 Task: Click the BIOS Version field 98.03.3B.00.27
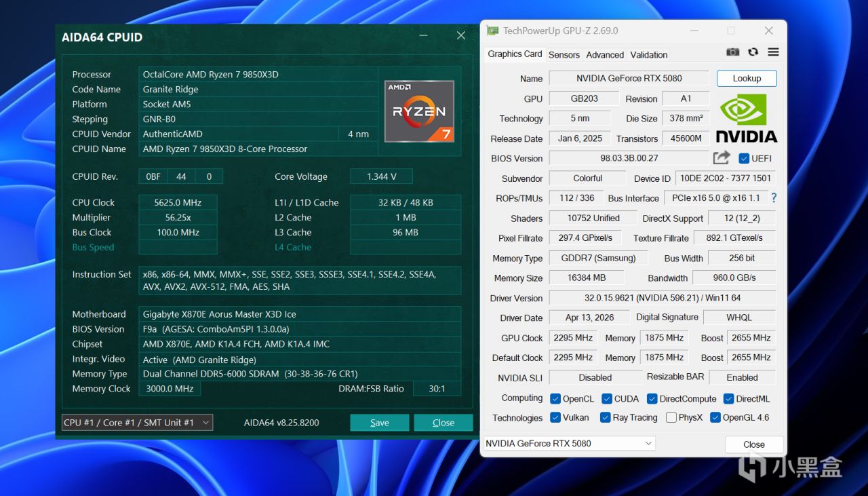629,158
